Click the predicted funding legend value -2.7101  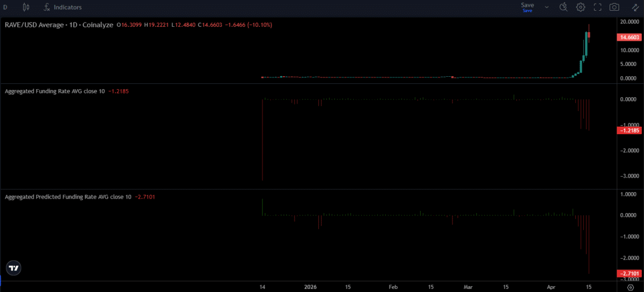[x=145, y=197]
